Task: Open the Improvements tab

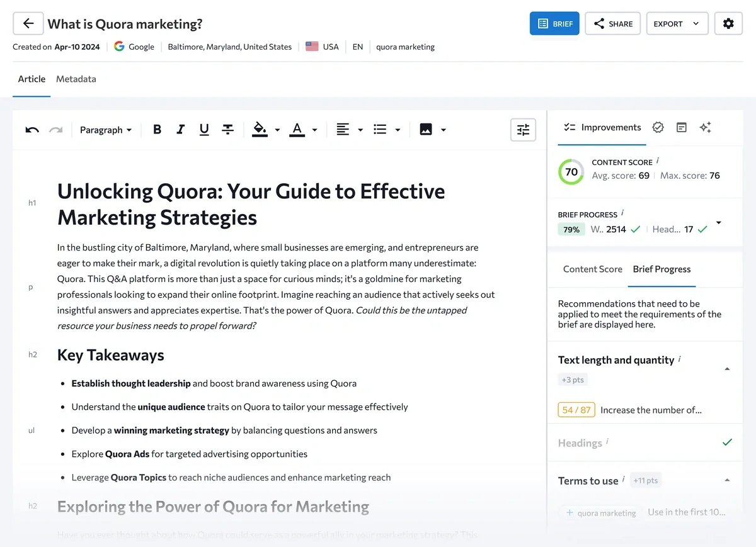Action: (602, 127)
